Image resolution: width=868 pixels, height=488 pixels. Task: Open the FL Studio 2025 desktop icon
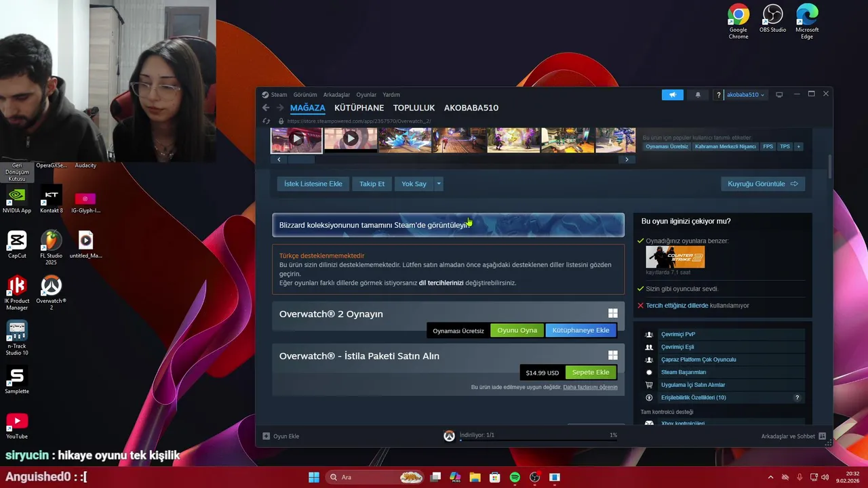pyautogui.click(x=51, y=248)
